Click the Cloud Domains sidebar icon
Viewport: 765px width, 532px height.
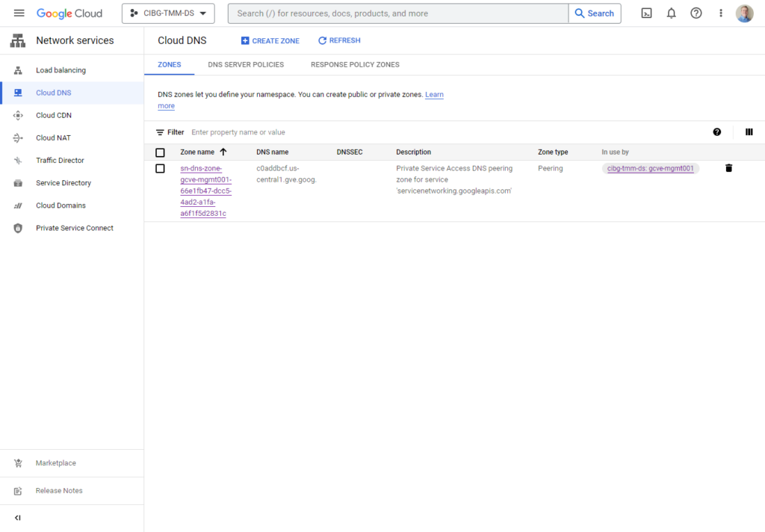18,205
